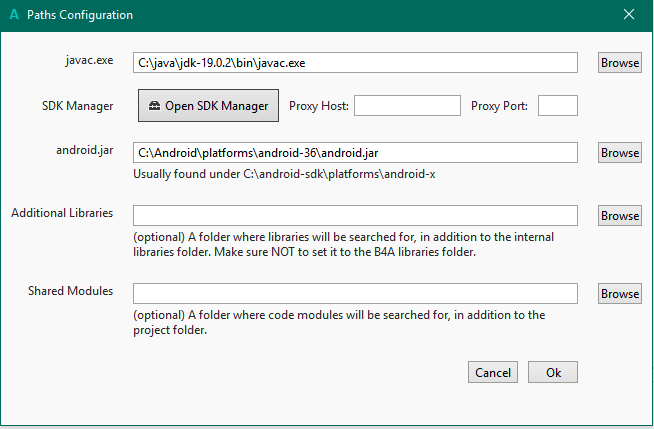Click the Android icon on the Open SDK Manager button
The image size is (654, 429).
154,106
